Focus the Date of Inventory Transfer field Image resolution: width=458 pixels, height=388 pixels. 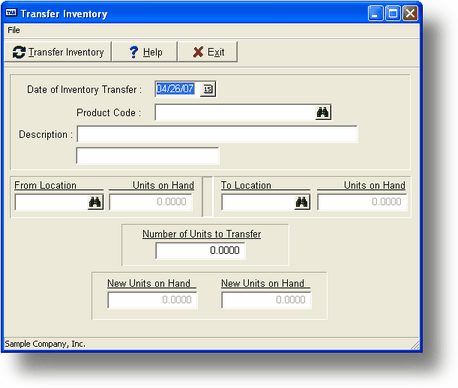point(178,89)
